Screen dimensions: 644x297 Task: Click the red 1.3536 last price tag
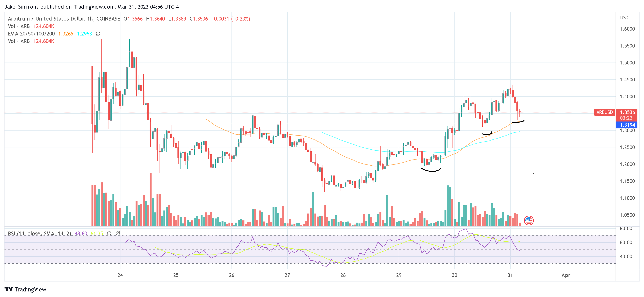(x=627, y=112)
